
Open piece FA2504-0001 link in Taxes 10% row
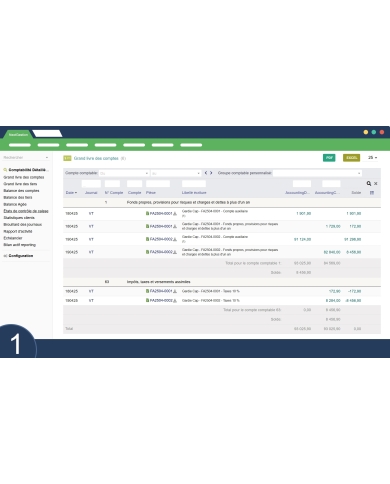[161, 291]
